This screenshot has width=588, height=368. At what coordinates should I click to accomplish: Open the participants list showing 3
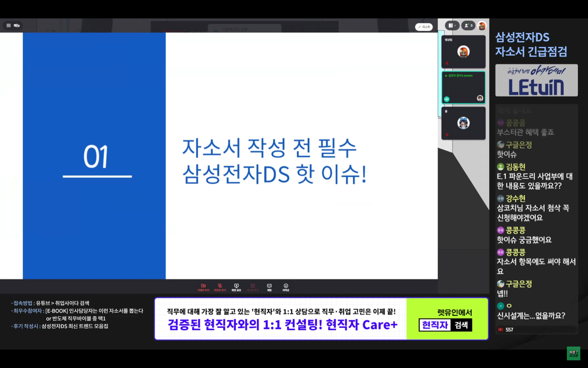coord(468,25)
